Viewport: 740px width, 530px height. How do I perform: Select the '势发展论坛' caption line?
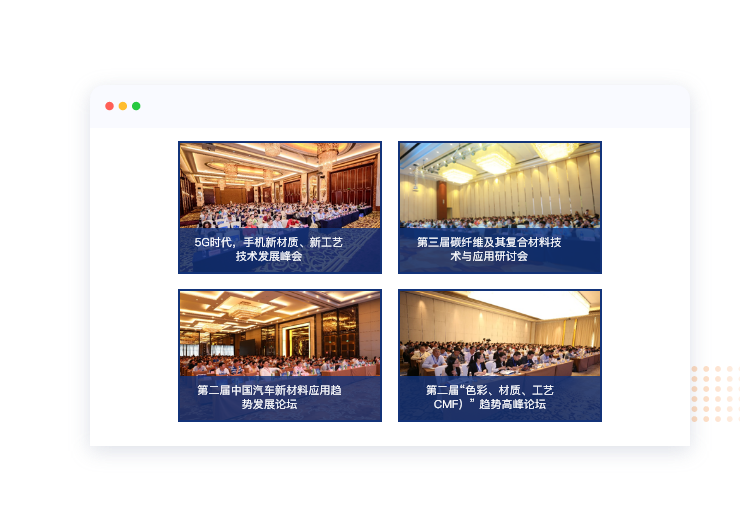point(269,405)
